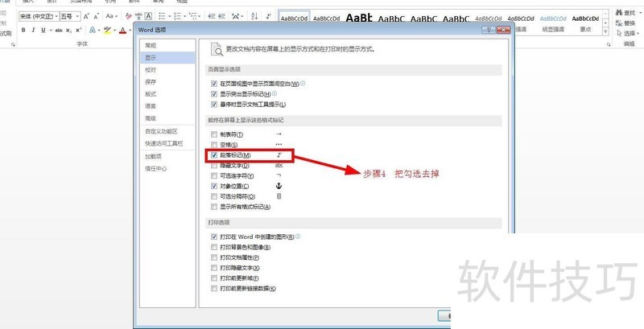Choose the 明显强调 style thumbnail
This screenshot has height=329, width=644.
(x=553, y=23)
